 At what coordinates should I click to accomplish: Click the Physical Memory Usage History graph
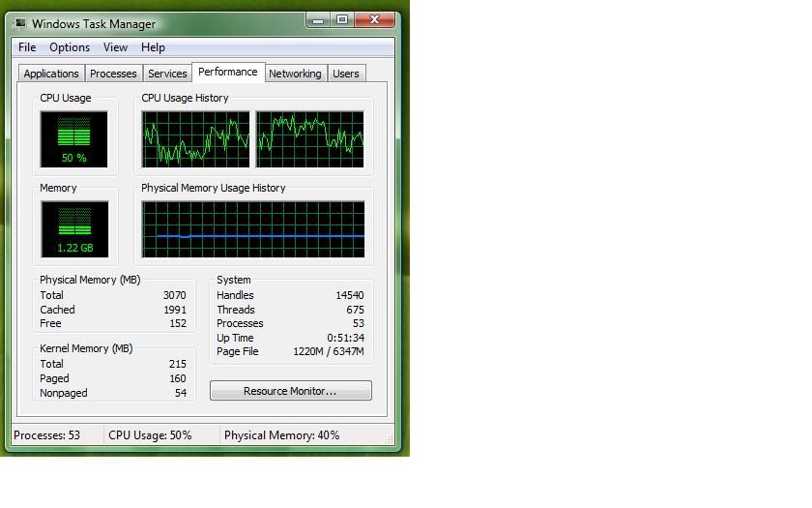(253, 229)
